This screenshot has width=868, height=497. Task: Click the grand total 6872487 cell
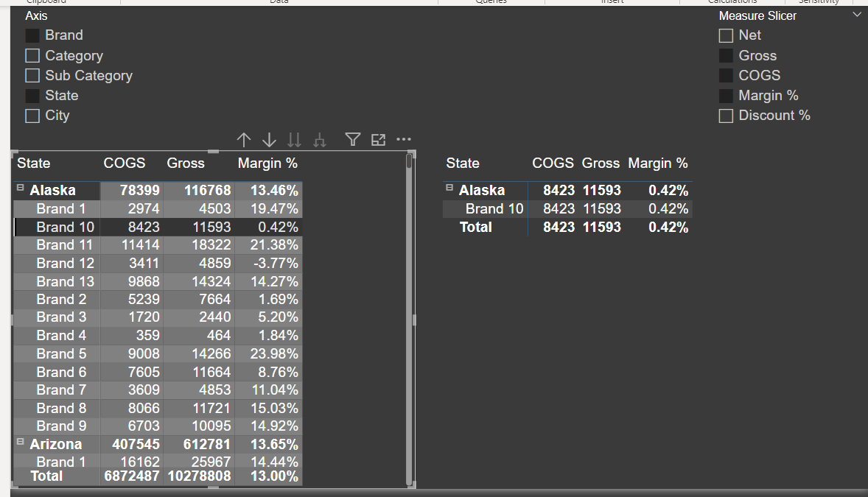132,476
